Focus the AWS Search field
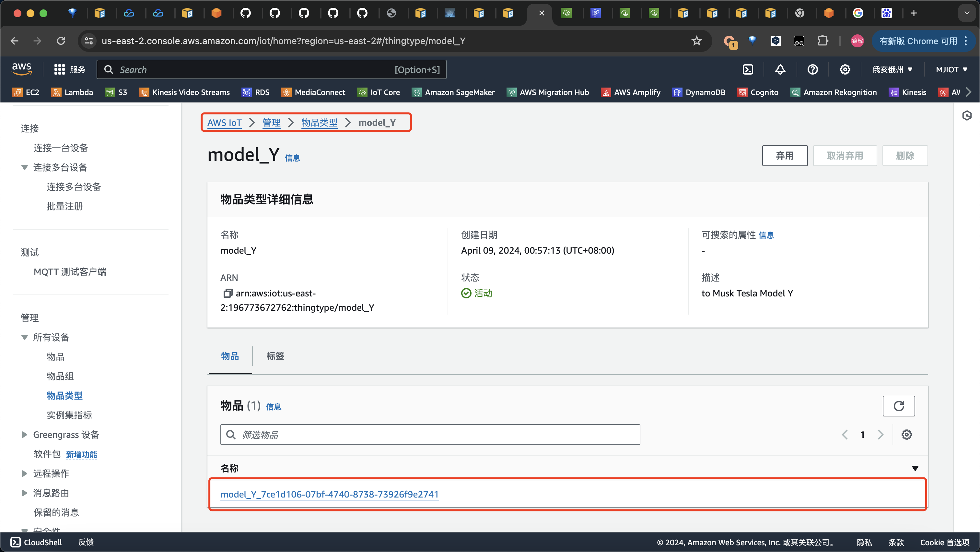980x552 pixels. (271, 69)
